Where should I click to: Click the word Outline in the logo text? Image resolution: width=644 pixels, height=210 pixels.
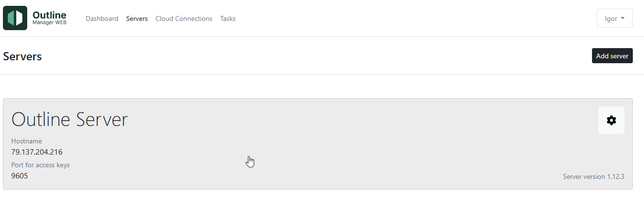(x=49, y=15)
